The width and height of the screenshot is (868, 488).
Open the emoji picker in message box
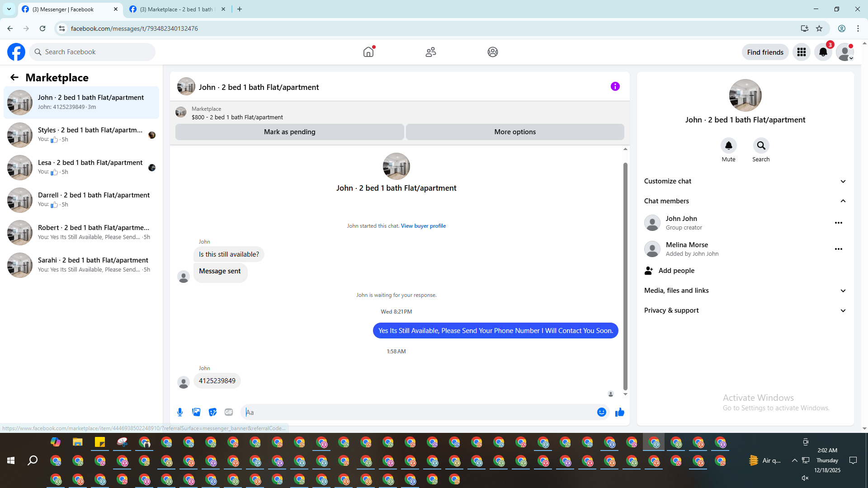click(x=601, y=412)
